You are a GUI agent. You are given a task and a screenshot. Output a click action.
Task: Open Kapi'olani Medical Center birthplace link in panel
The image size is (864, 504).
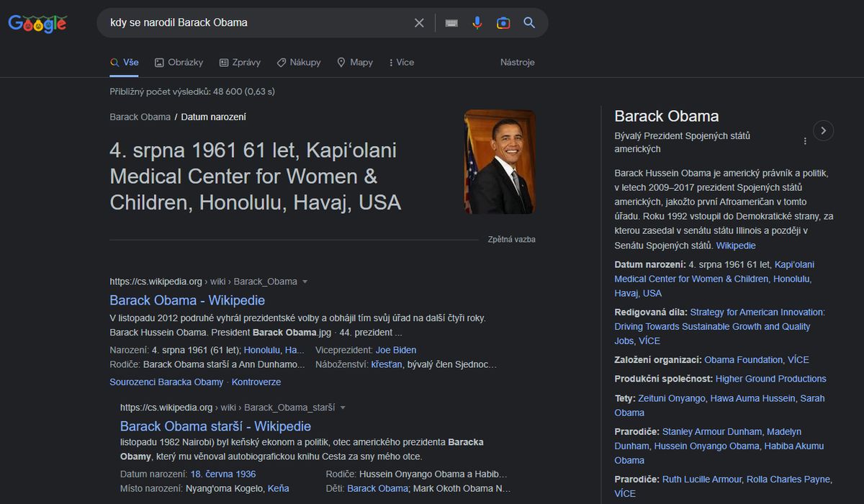pos(714,279)
